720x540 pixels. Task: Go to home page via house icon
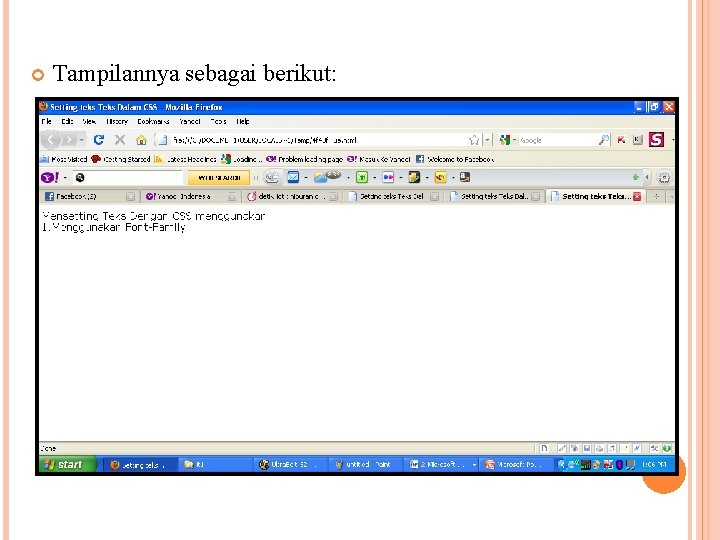(141, 140)
